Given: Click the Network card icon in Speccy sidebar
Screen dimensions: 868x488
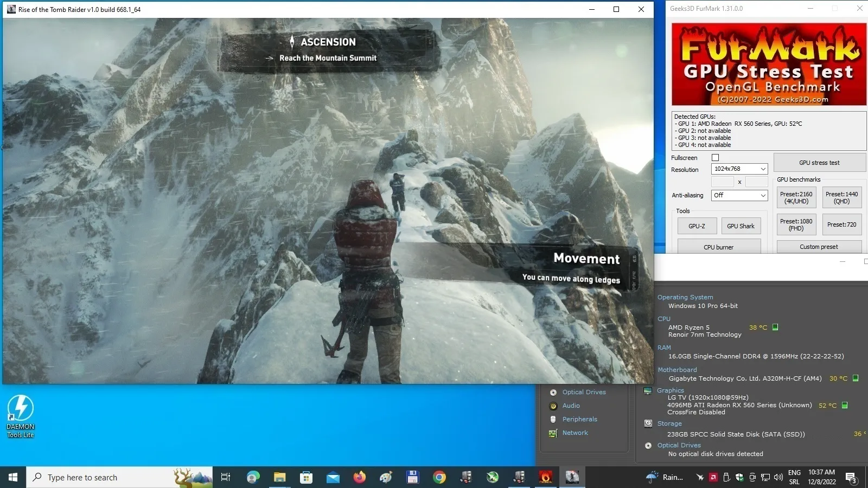Looking at the screenshot, I should [x=553, y=433].
